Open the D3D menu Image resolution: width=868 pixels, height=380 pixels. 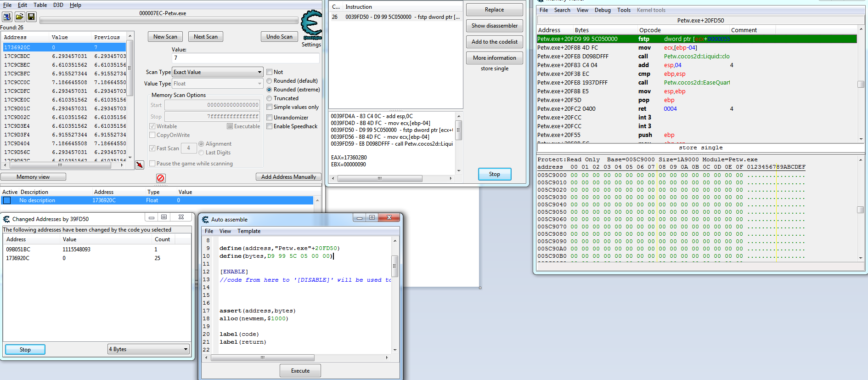pos(58,5)
